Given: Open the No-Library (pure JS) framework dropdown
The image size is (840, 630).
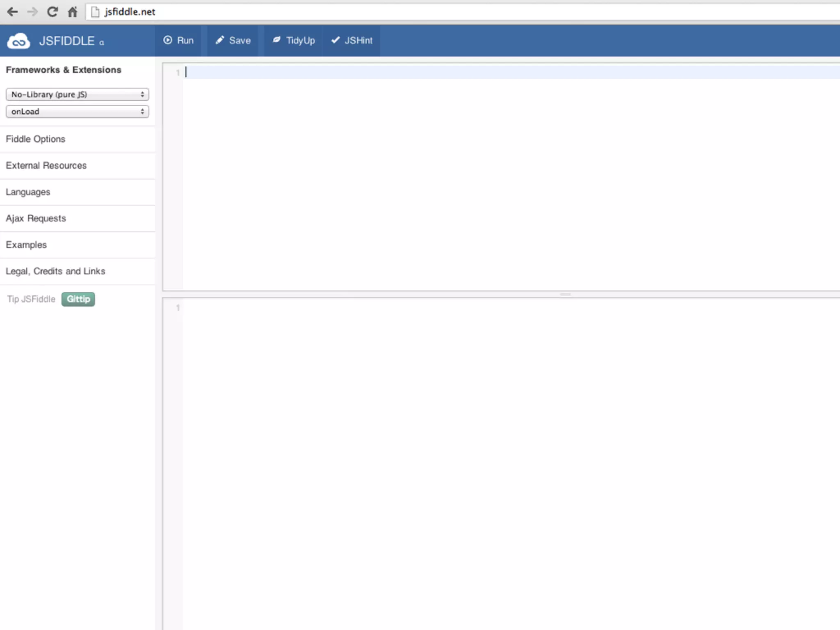Looking at the screenshot, I should coord(78,94).
